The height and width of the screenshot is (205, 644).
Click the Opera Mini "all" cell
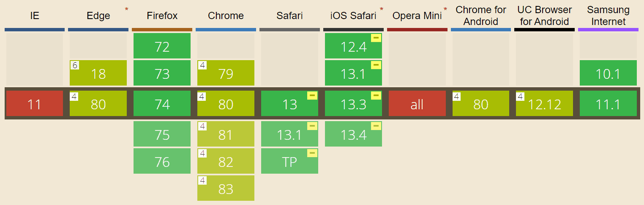(x=417, y=103)
